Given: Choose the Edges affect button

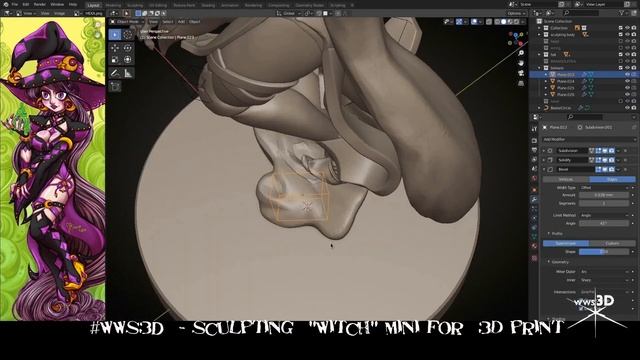Looking at the screenshot, I should tap(612, 179).
